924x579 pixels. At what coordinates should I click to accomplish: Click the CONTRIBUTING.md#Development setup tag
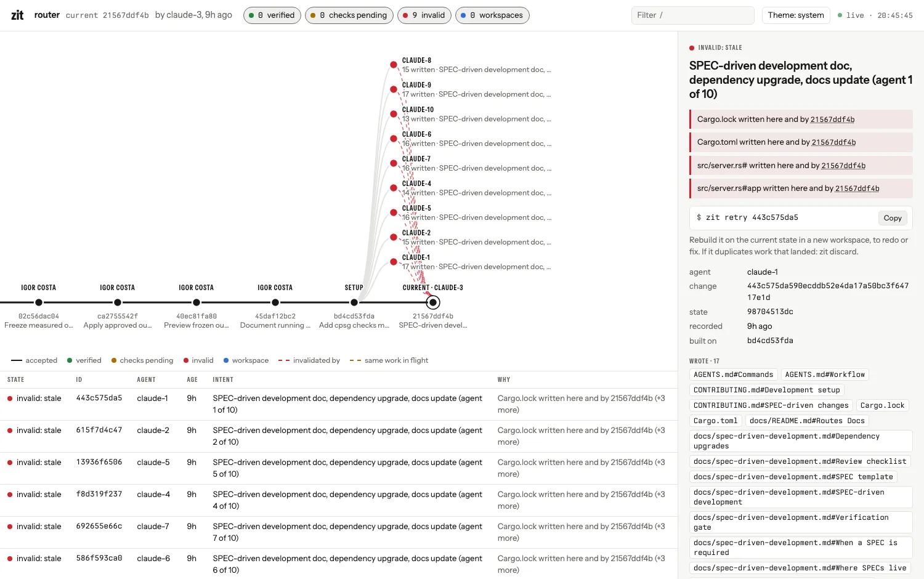coord(767,390)
